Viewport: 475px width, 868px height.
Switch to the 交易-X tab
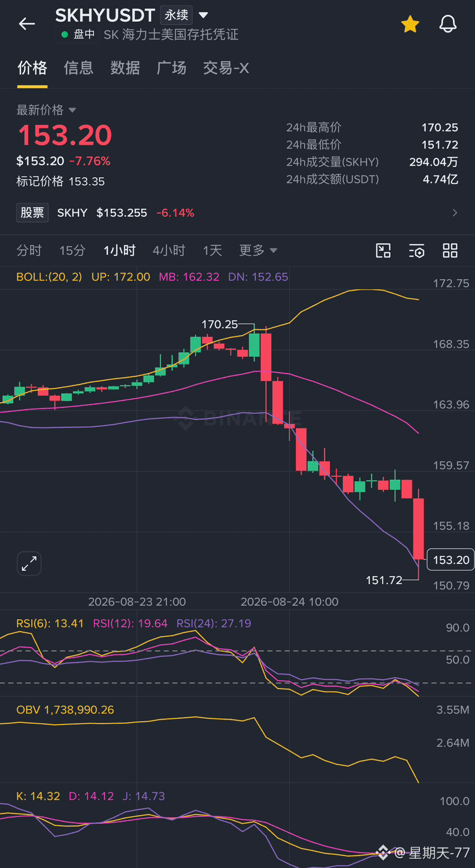(226, 68)
